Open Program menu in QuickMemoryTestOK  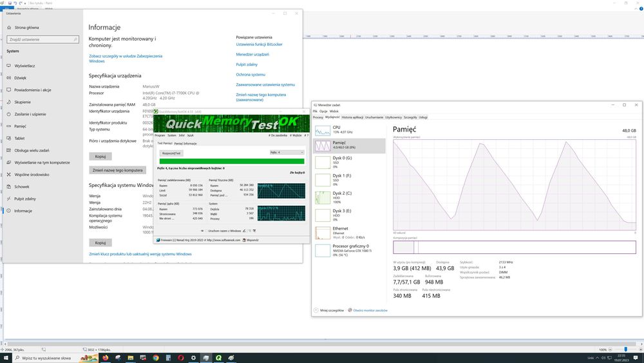(x=160, y=135)
